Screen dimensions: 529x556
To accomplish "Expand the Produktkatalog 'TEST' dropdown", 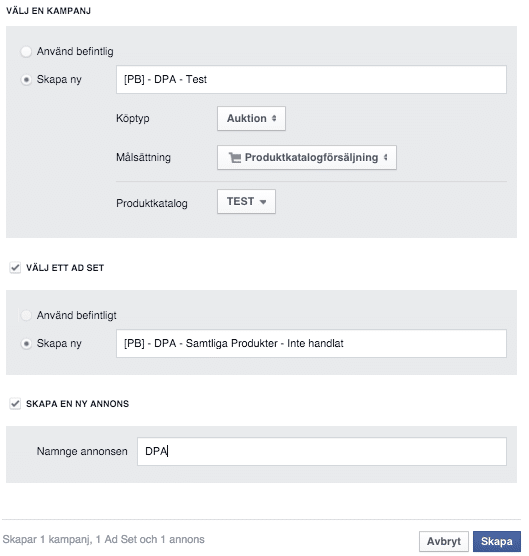I will [x=246, y=201].
